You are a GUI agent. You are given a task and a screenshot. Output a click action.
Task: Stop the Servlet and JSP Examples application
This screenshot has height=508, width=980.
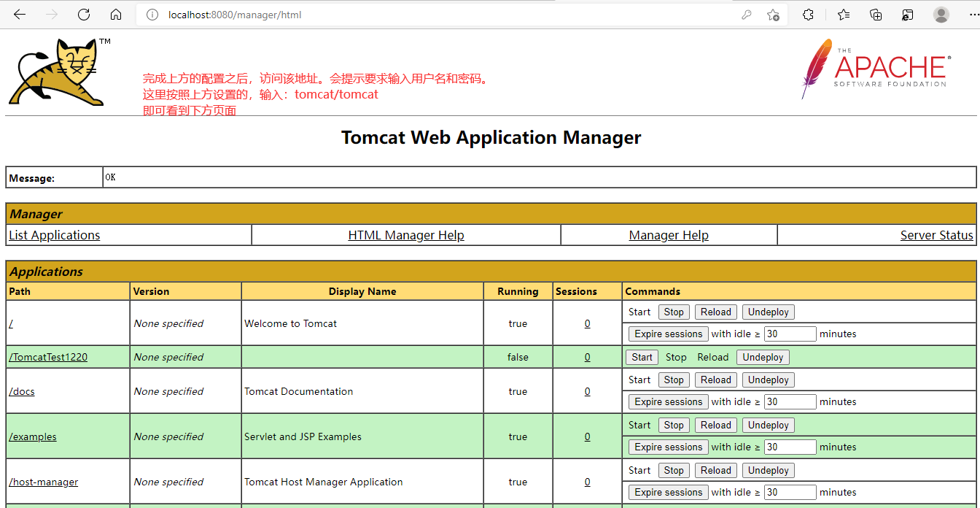674,425
